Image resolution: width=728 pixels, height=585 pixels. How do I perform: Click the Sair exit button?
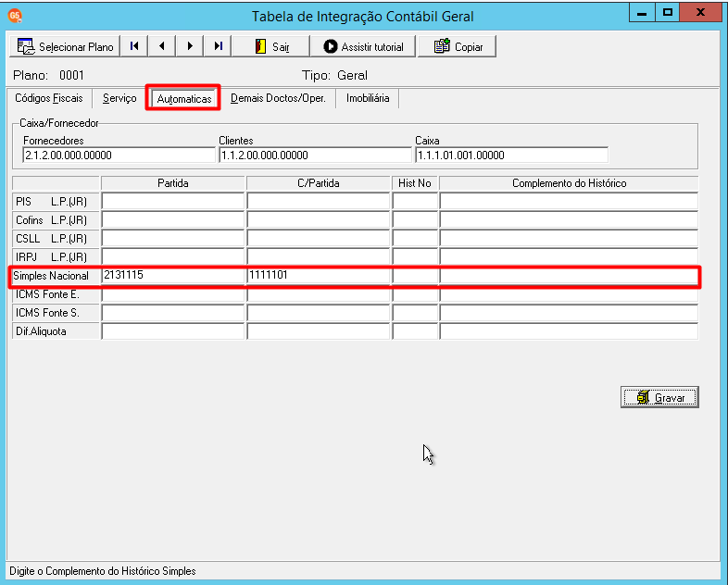pos(270,46)
